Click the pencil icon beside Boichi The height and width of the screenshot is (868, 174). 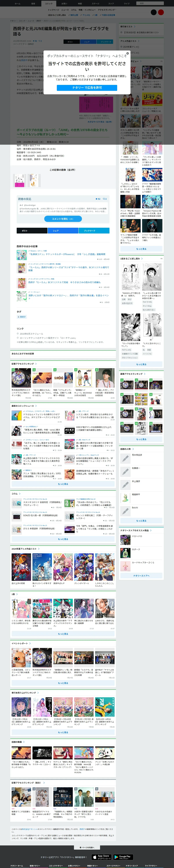pyautogui.click(x=125, y=511)
